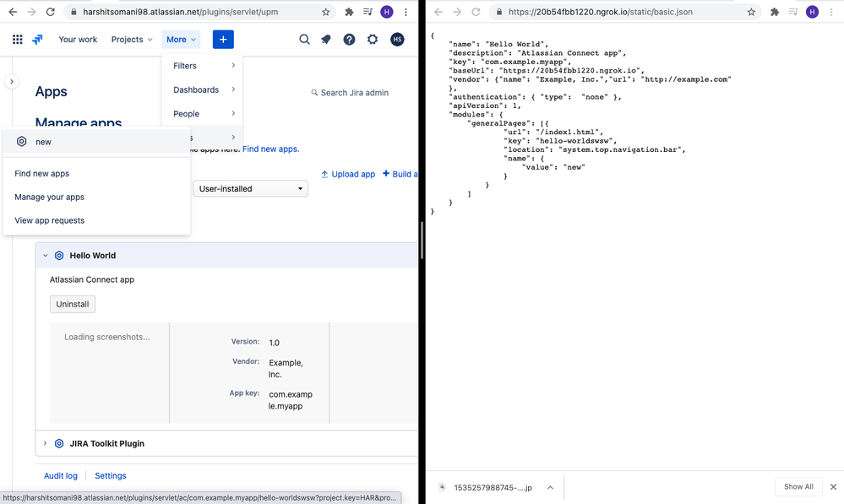Select Dashboards in More menu

pos(203,89)
